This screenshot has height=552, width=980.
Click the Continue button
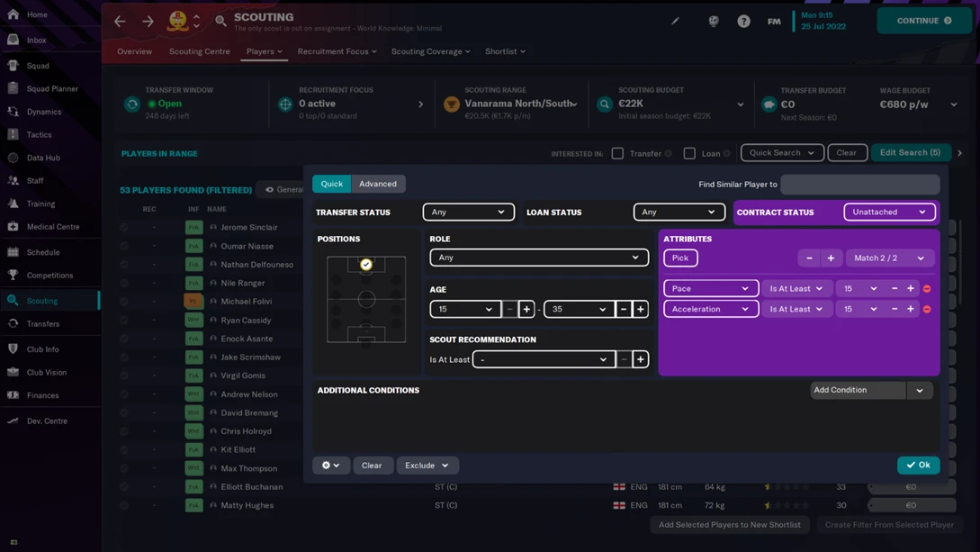[x=923, y=21]
